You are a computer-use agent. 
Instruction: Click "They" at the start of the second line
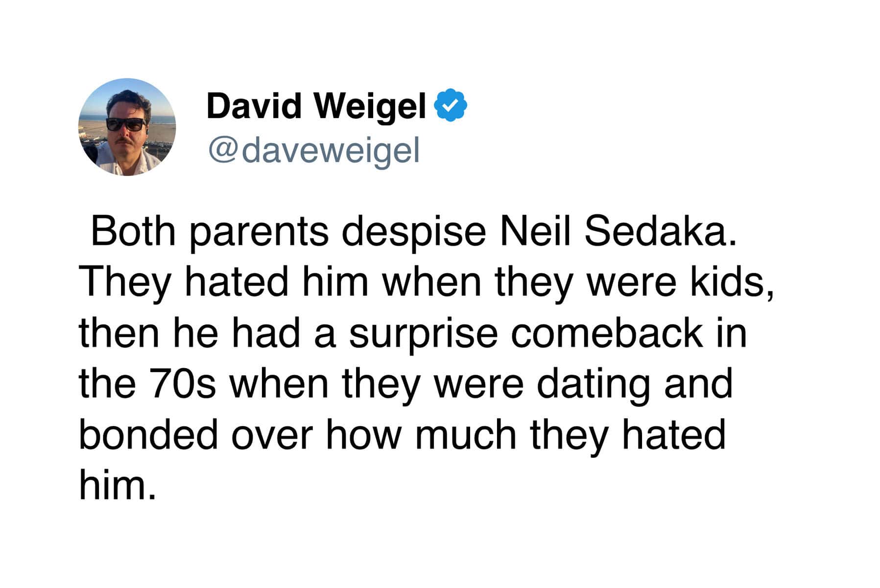click(125, 283)
